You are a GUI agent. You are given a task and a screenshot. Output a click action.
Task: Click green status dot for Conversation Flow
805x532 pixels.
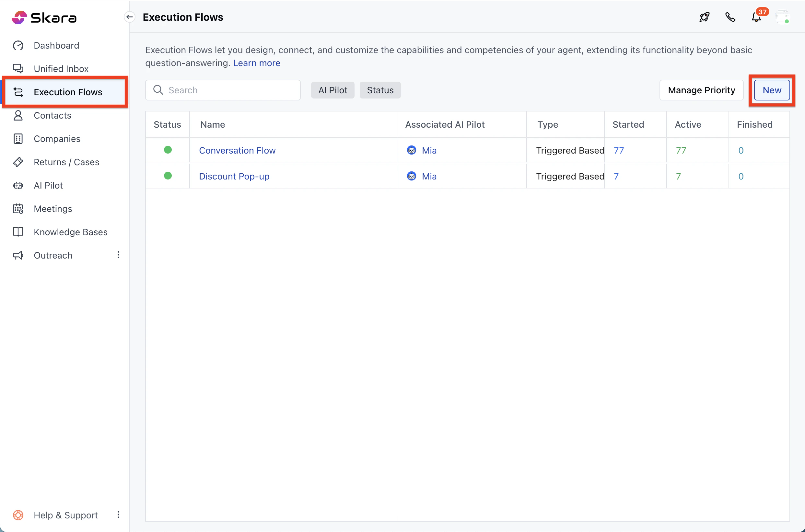tap(168, 150)
